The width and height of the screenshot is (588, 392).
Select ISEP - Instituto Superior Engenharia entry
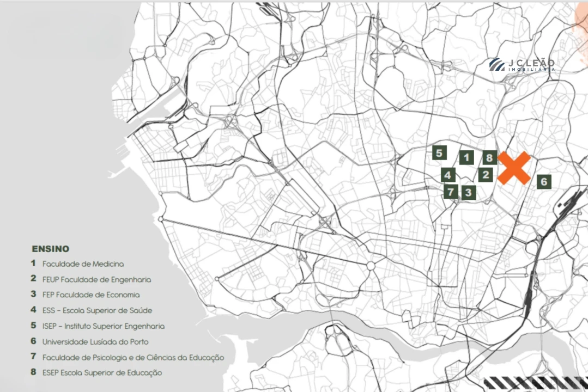(x=103, y=326)
